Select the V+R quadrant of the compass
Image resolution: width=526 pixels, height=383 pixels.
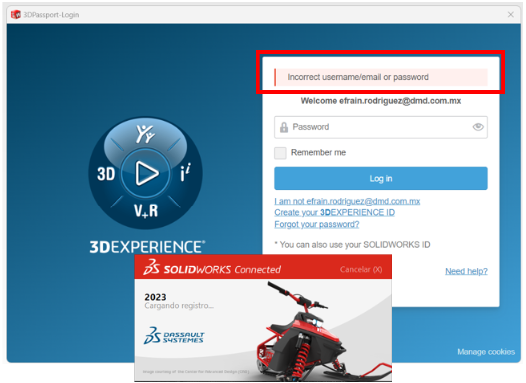click(146, 211)
